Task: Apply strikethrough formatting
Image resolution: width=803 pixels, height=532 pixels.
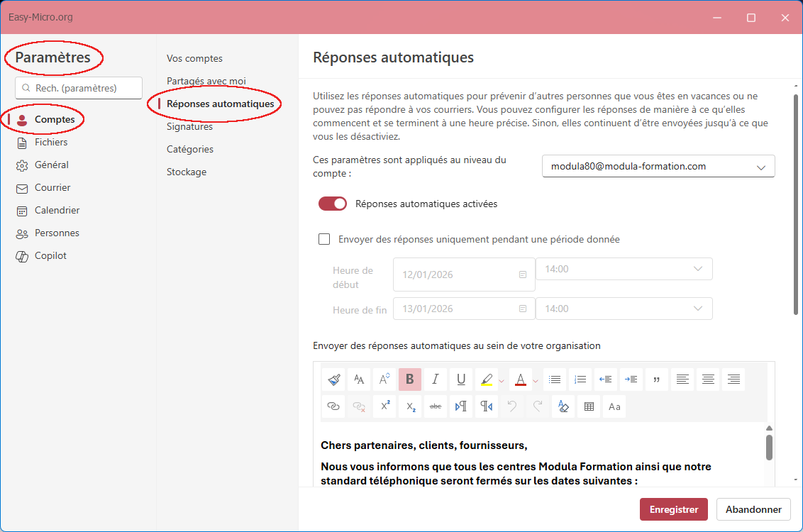Action: click(436, 406)
